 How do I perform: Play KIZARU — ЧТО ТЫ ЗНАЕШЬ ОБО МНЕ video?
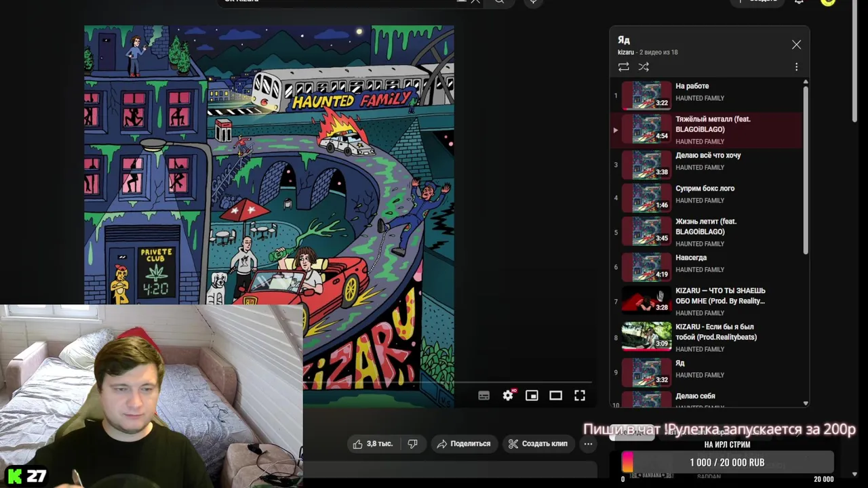[x=706, y=301]
